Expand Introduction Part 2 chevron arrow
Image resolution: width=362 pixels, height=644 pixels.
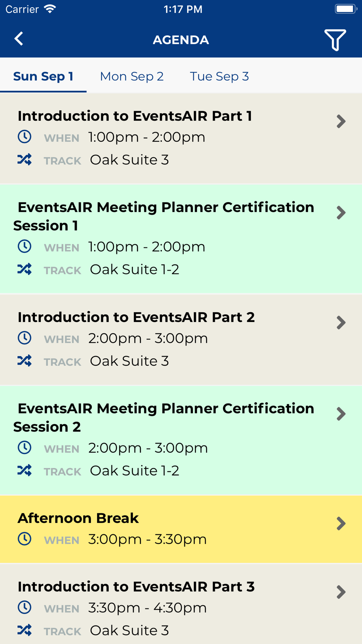[x=341, y=322]
